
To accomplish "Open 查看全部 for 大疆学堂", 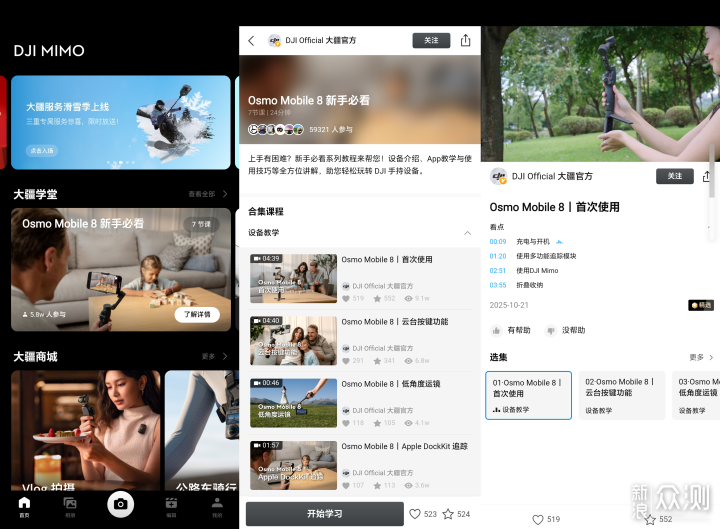I will pyautogui.click(x=208, y=194).
